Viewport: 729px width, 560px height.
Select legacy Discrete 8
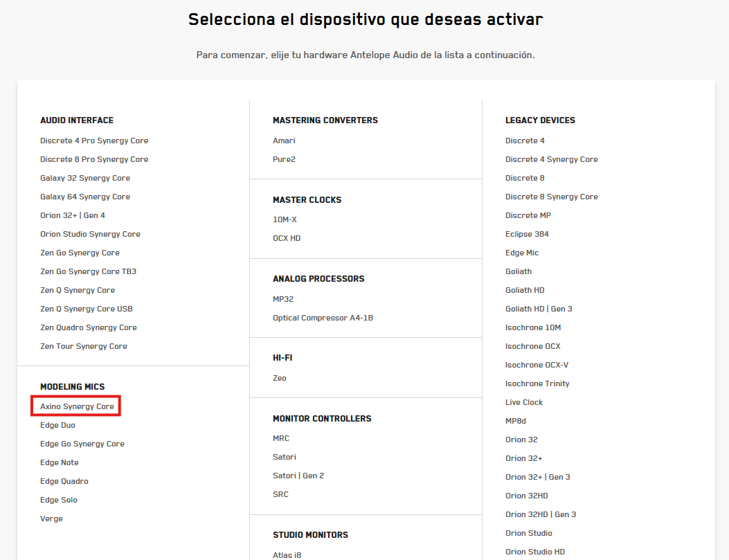tap(525, 178)
